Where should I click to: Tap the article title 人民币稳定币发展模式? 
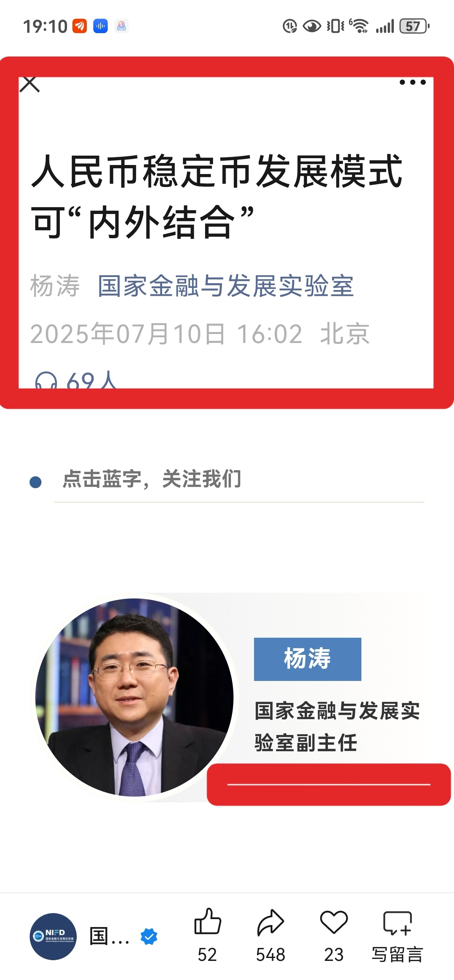217,171
